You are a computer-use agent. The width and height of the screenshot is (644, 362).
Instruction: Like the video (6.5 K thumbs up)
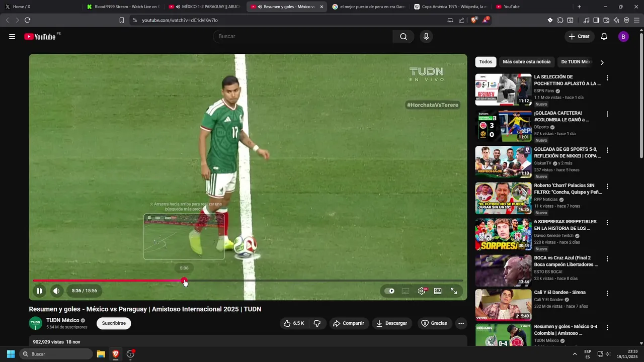294,323
